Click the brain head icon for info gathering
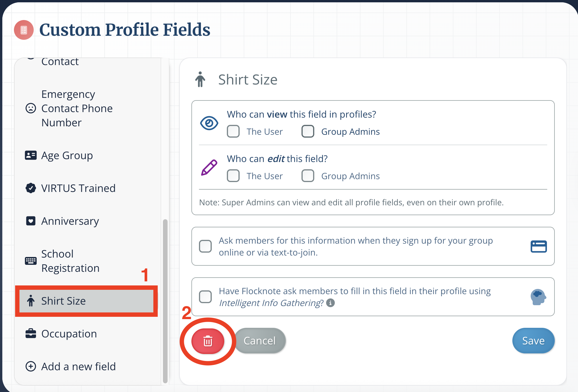Image resolution: width=578 pixels, height=392 pixels. coord(538,297)
